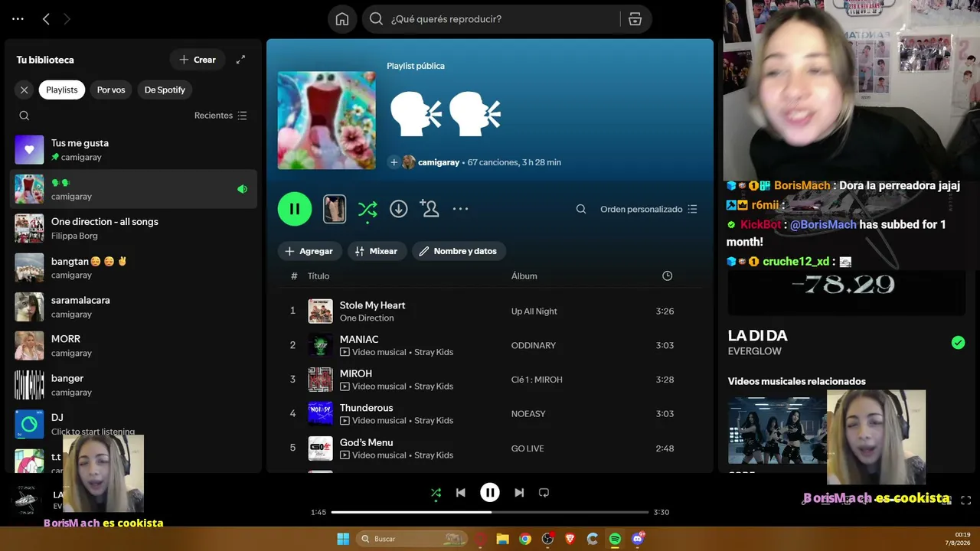
Task: Enable the De Spotify filter
Action: click(165, 90)
